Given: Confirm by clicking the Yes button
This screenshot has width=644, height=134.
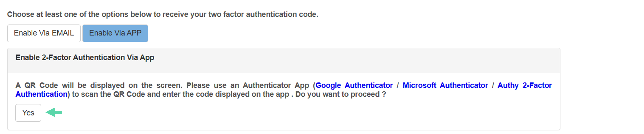Looking at the screenshot, I should pyautogui.click(x=28, y=113).
